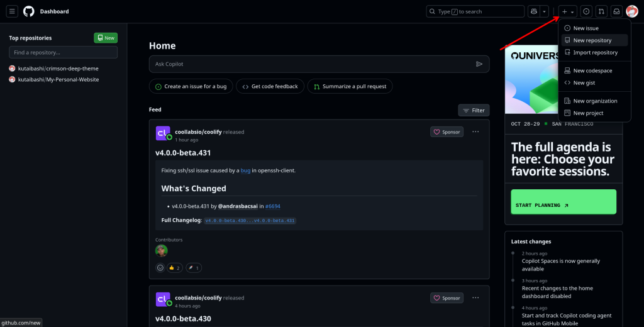
Task: Open the plus Create new dropdown
Action: pyautogui.click(x=568, y=11)
